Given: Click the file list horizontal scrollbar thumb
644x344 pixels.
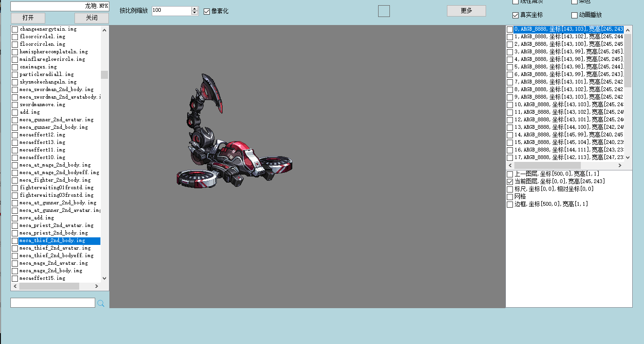Looking at the screenshot, I should (x=49, y=286).
